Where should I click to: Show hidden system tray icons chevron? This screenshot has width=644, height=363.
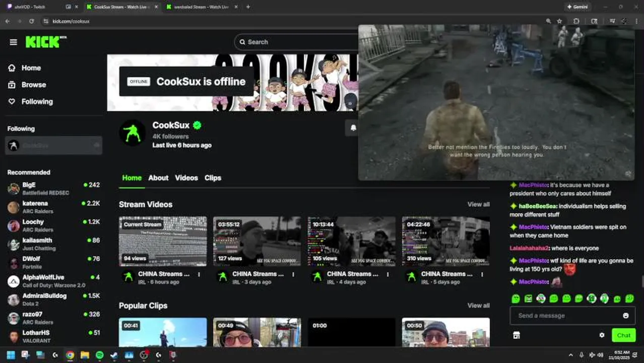pos(570,355)
